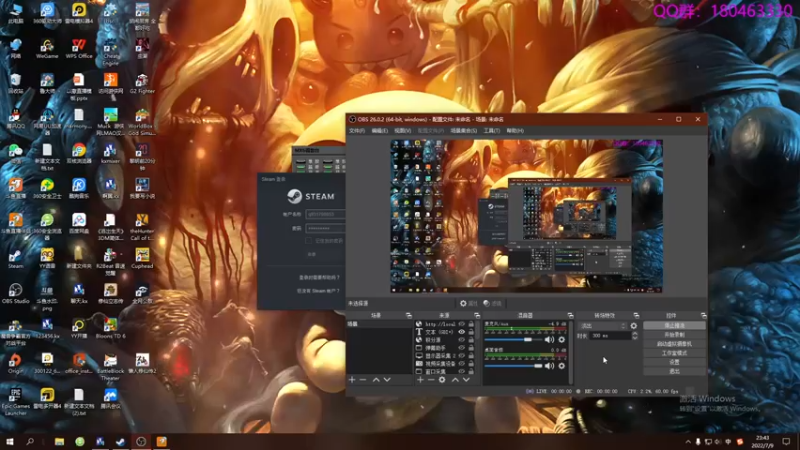The width and height of the screenshot is (800, 450).
Task: Open desktop audio channel settings gear
Action: (x=562, y=366)
